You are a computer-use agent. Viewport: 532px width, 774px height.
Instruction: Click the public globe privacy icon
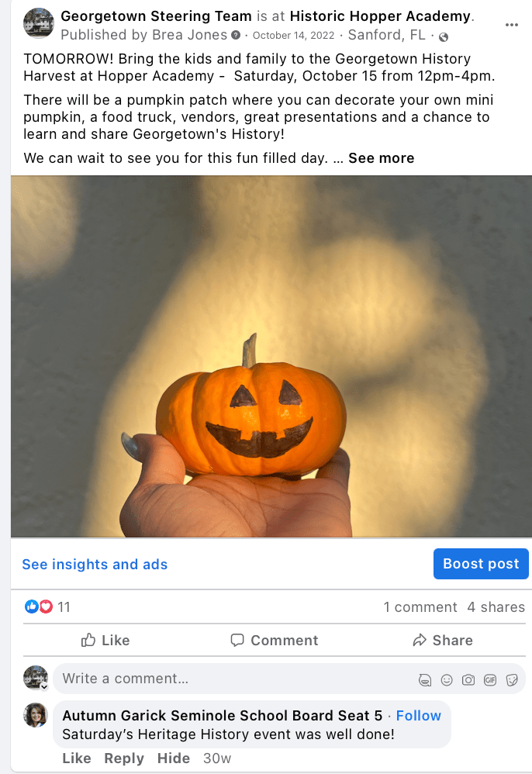pos(444,37)
